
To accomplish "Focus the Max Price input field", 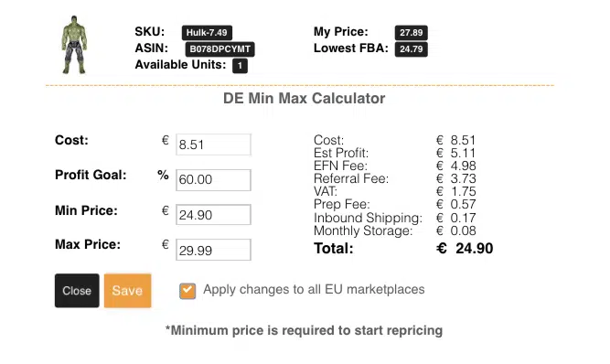I will [x=213, y=250].
